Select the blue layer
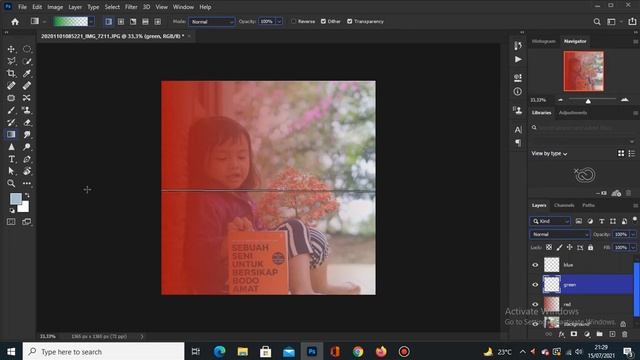The width and height of the screenshot is (640, 360). pyautogui.click(x=588, y=265)
